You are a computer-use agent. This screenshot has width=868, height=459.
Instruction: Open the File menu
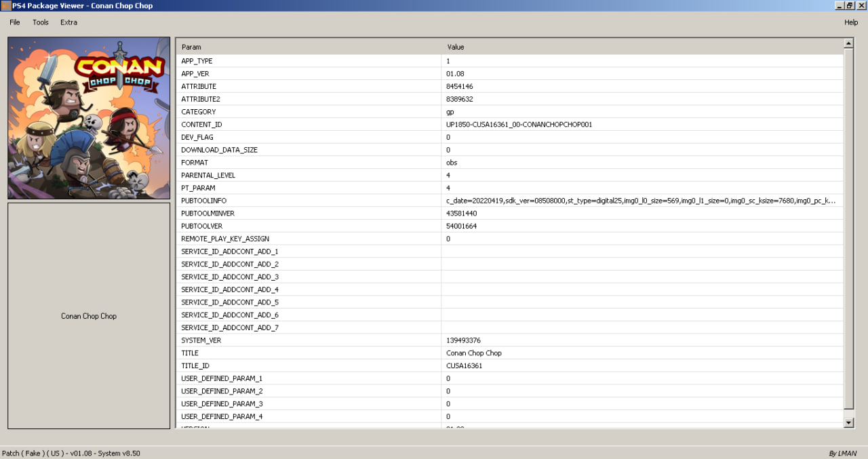(15, 22)
